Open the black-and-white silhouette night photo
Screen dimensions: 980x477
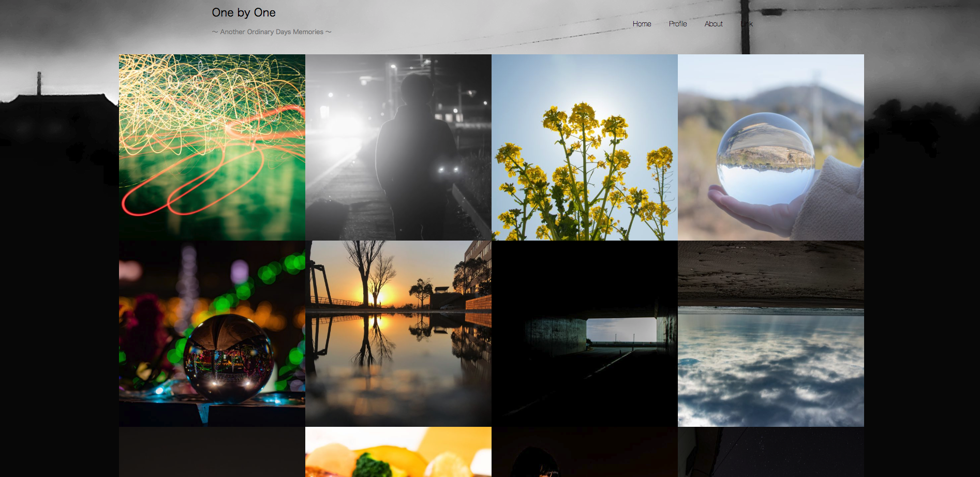[x=398, y=147]
